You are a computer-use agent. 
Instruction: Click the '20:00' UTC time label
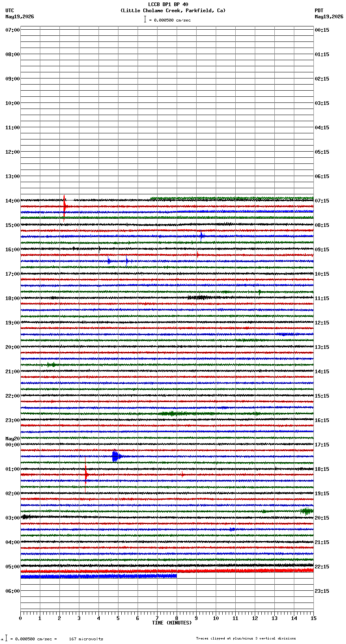point(13,347)
